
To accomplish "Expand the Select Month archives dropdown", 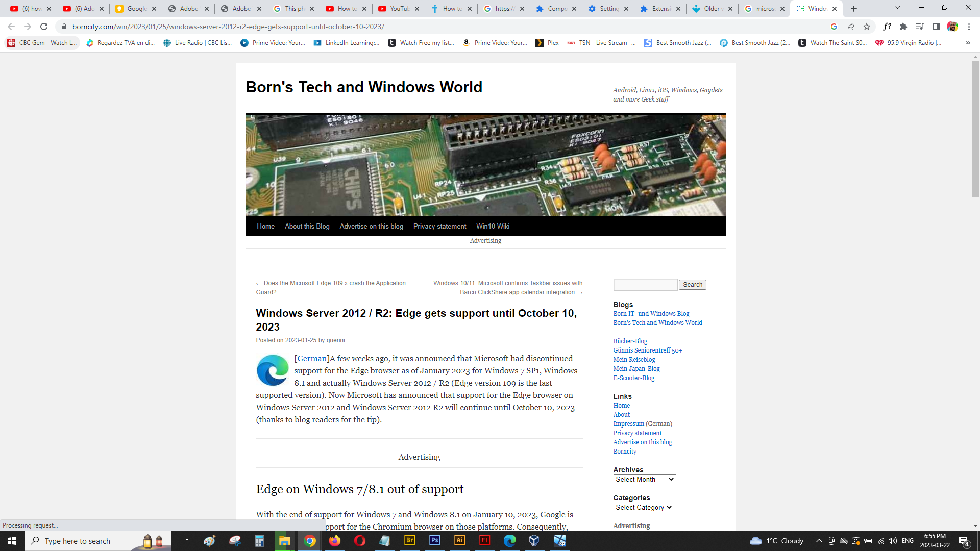I will (644, 479).
